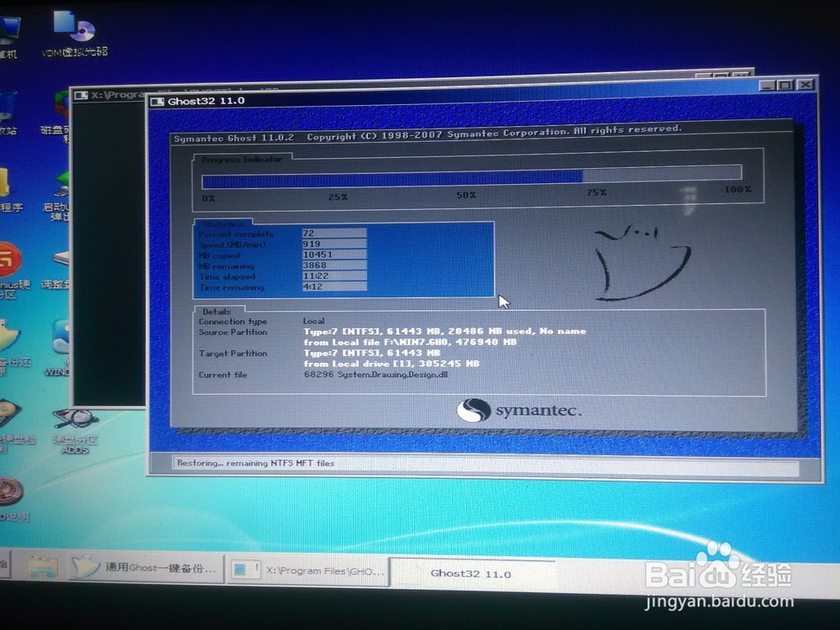Click the Ghost32 11.0 title bar icon
The width and height of the screenshot is (840, 630).
click(157, 102)
